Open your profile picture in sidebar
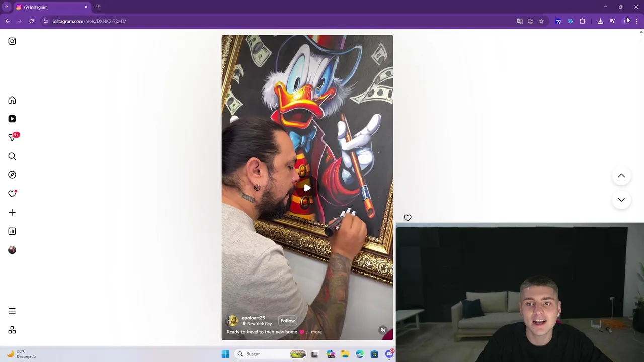 point(12,250)
